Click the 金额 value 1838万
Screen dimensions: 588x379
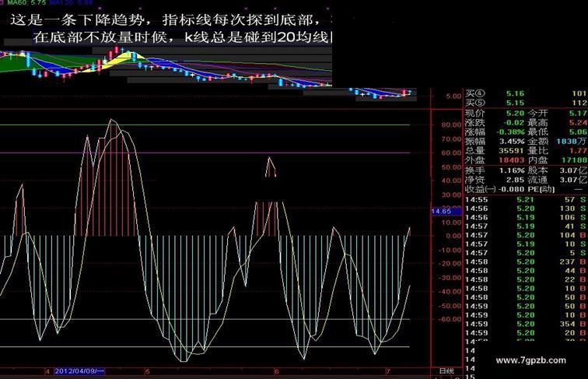571,142
